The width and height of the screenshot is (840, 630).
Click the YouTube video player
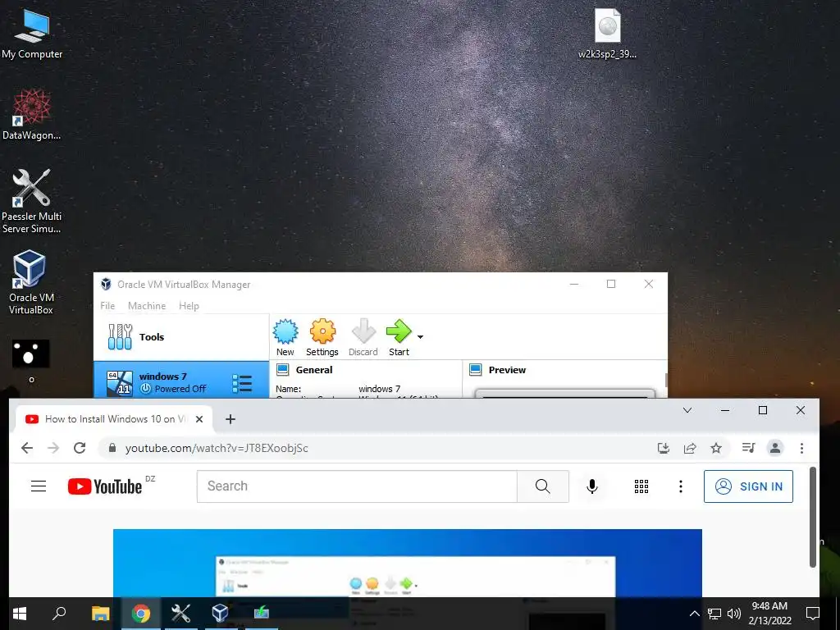click(x=407, y=563)
